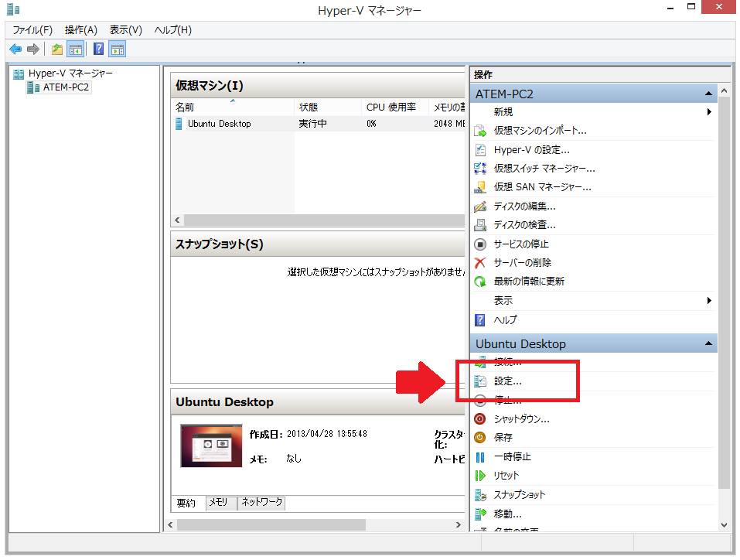740x560 pixels.
Task: Click 表示 action link
Action: [503, 300]
